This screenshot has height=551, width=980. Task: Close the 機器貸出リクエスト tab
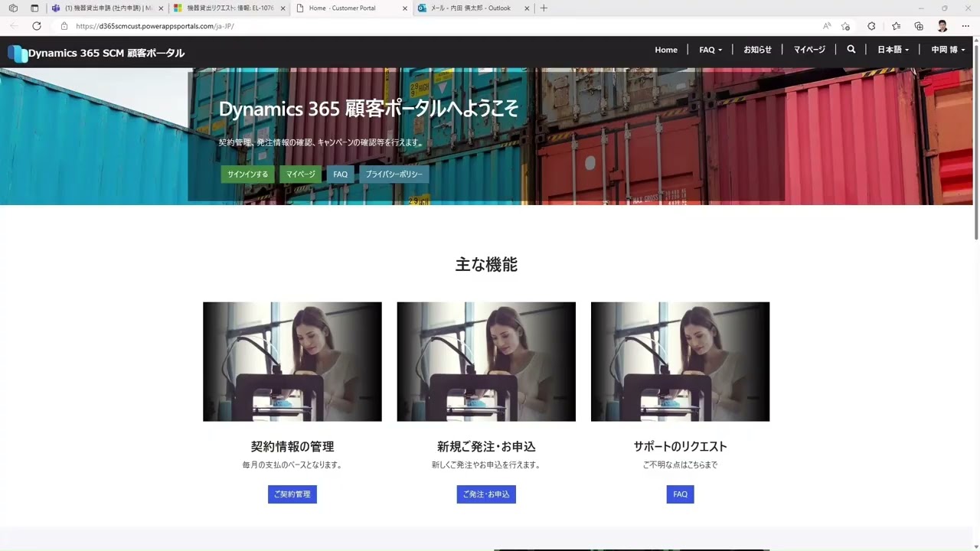(x=283, y=8)
